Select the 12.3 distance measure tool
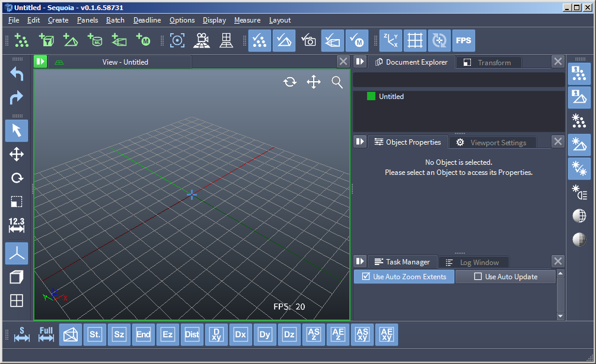 pyautogui.click(x=17, y=225)
